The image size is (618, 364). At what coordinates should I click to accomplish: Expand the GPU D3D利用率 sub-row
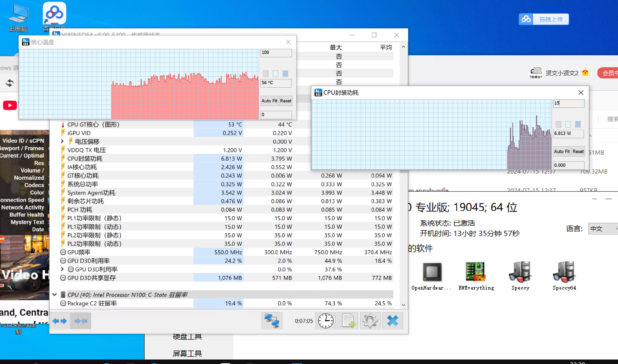tap(62, 269)
